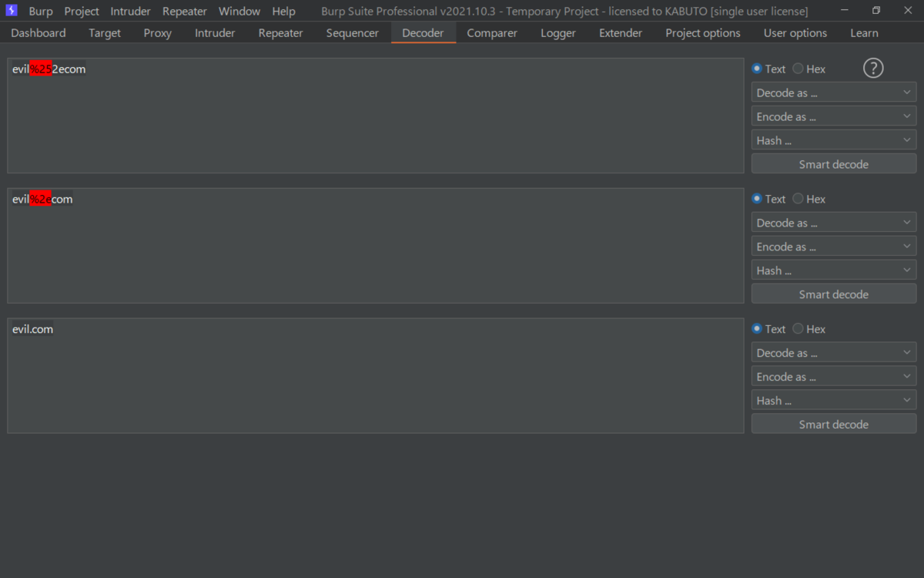Switch to the Project options tab
Screen dimensions: 924x578
703,33
